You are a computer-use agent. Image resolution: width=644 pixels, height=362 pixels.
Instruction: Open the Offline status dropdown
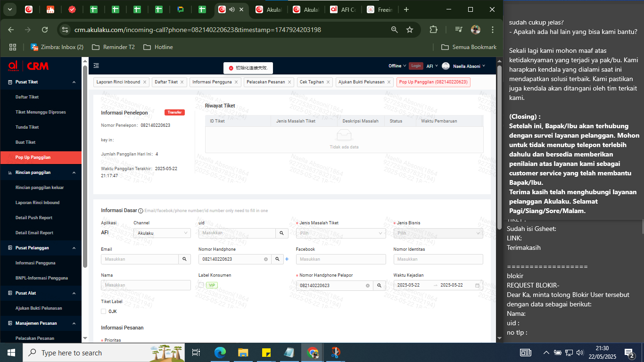(x=397, y=66)
